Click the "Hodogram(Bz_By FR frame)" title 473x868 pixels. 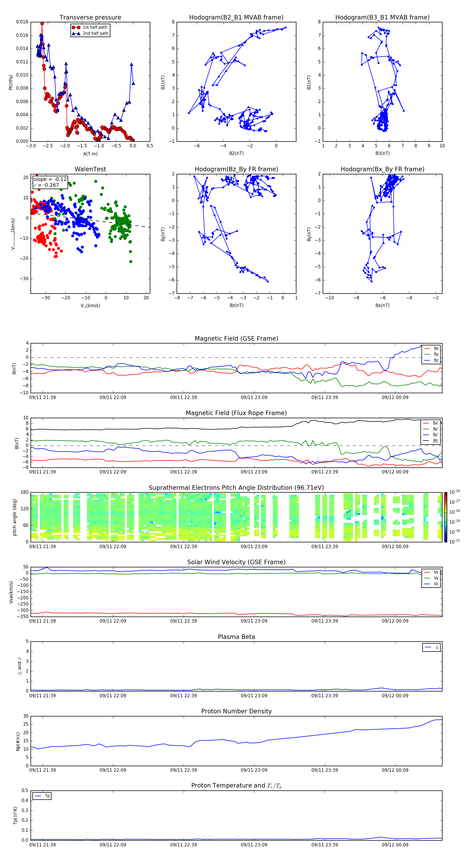[236, 169]
